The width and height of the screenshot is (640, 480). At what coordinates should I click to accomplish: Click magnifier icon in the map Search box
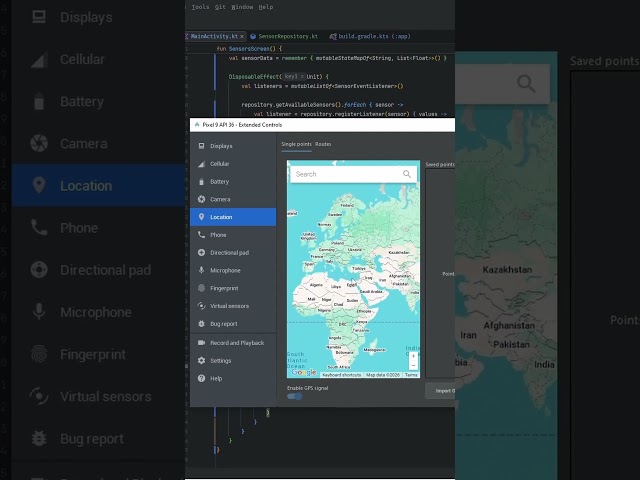pos(407,174)
